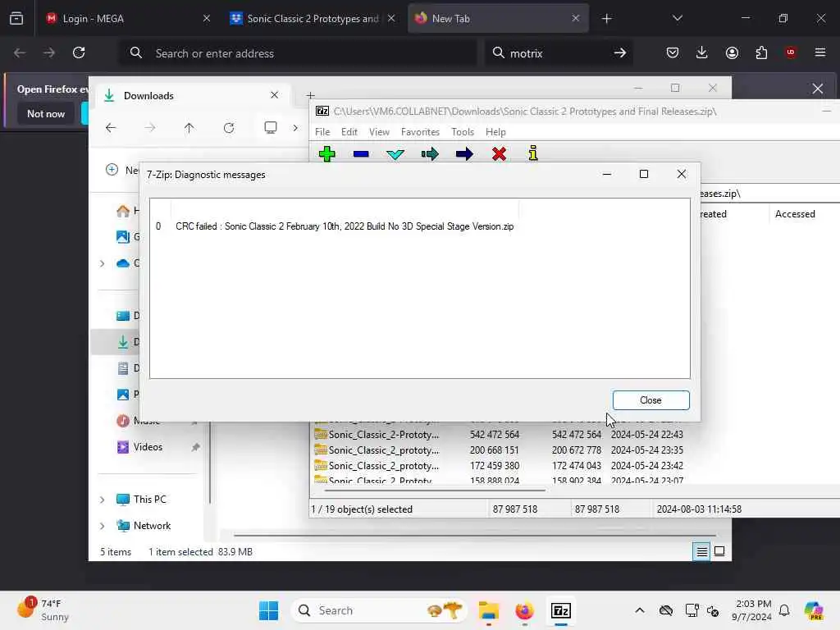Click the taskbar Search box
Image resolution: width=840 pixels, height=630 pixels.
[x=379, y=610]
